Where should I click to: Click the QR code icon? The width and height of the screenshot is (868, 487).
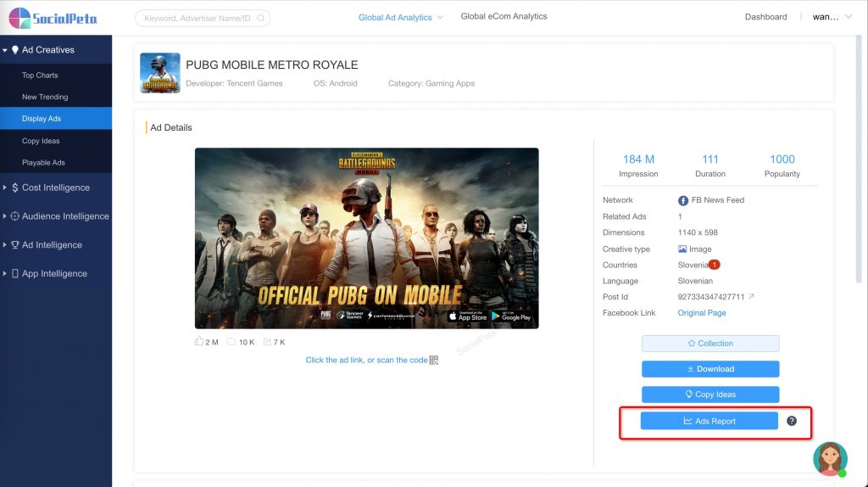pos(433,360)
